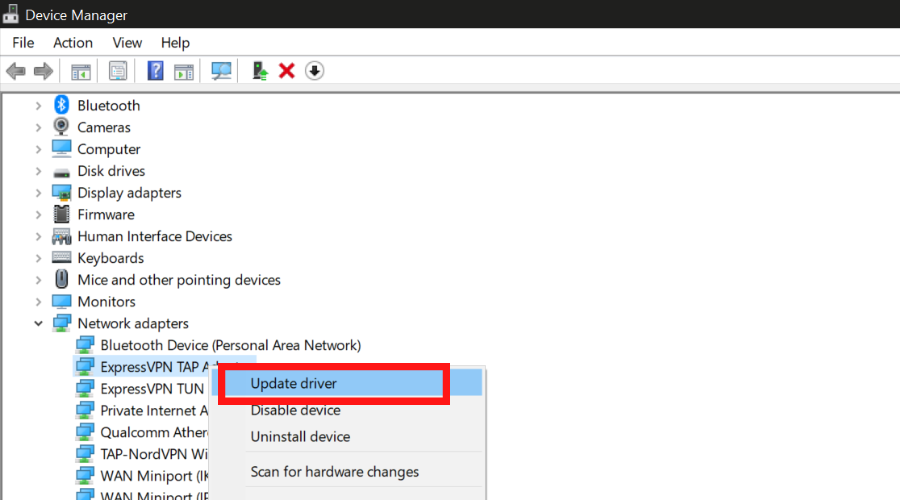
Task: Open the Action menu
Action: pyautogui.click(x=73, y=43)
